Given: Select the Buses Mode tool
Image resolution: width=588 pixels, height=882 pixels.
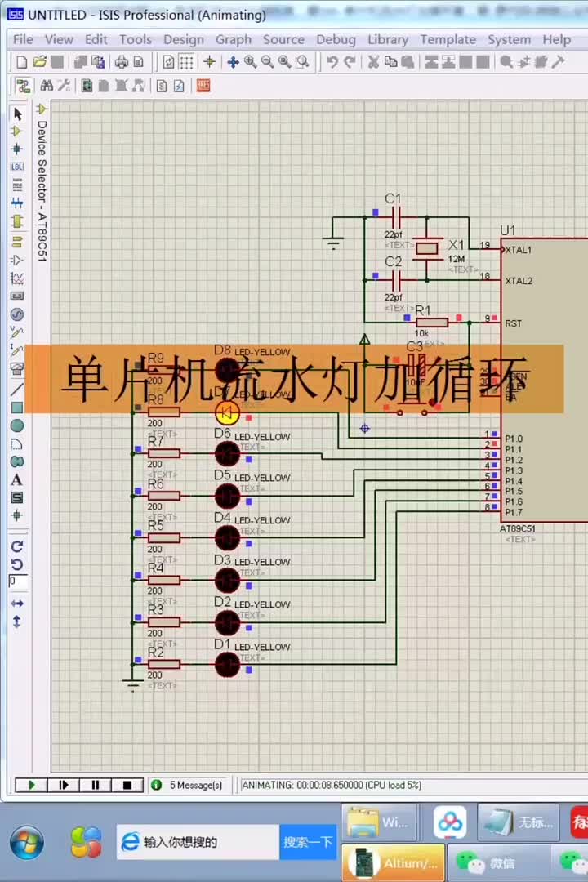Looking at the screenshot, I should point(17,203).
